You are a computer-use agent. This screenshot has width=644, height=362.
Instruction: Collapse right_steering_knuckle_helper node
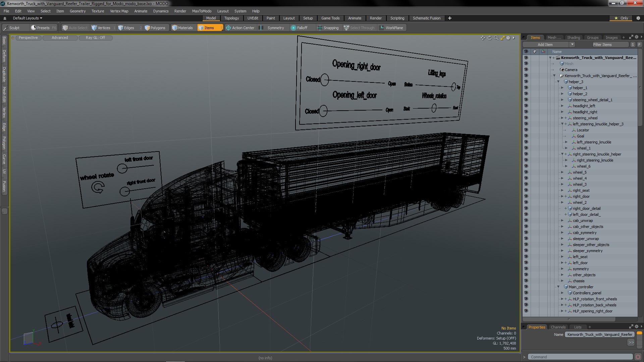pyautogui.click(x=562, y=154)
